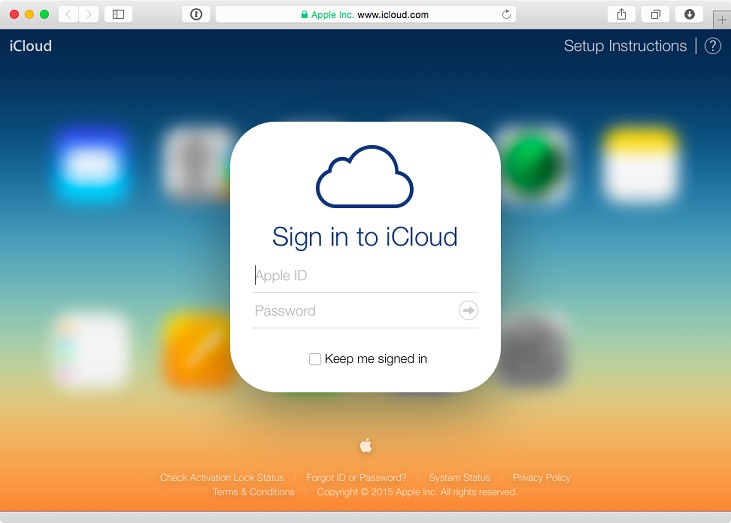Open the Check Activation Lock Status link
The image size is (731, 523).
click(x=222, y=478)
